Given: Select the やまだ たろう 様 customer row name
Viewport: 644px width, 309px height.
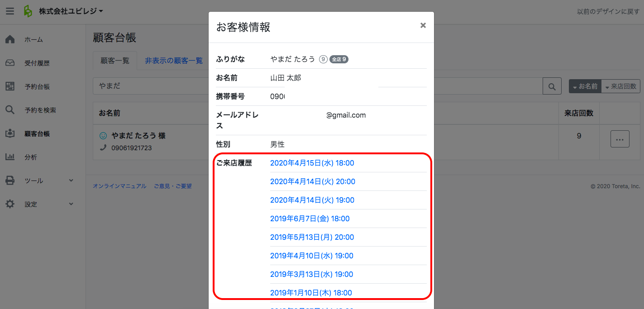Looking at the screenshot, I should pyautogui.click(x=138, y=136).
